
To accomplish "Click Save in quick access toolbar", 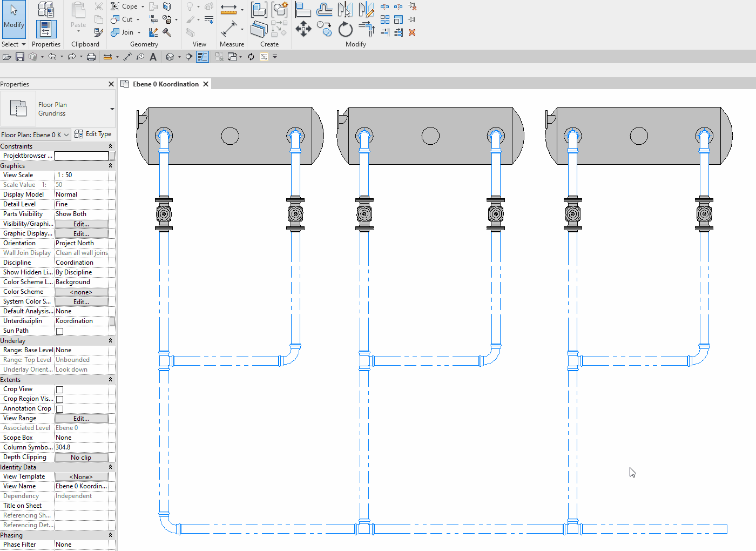I will pyautogui.click(x=20, y=57).
